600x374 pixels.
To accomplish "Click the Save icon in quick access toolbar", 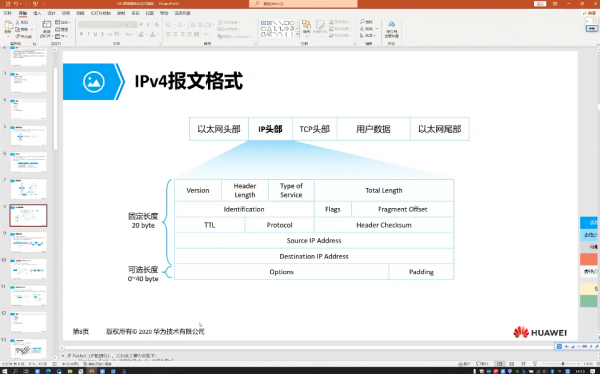I will point(8,4).
